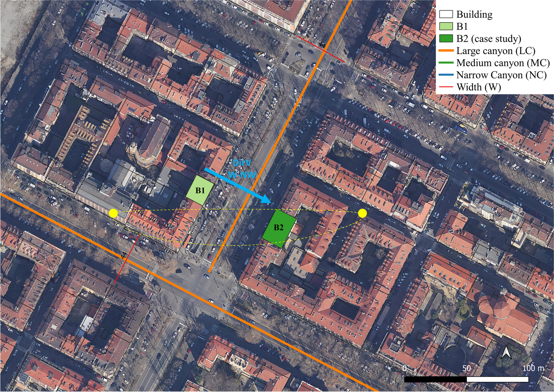
Task: Pick the dark green B2 legend swatch
Action: (446, 38)
